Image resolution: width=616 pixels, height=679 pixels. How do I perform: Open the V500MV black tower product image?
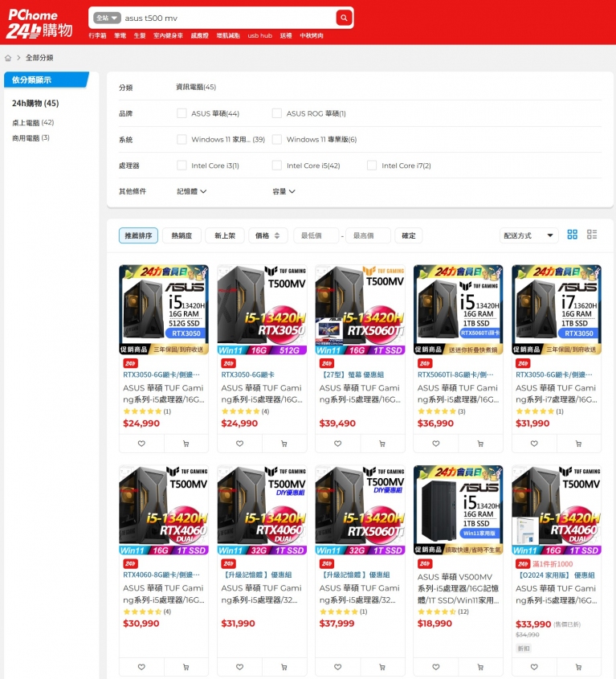(459, 510)
